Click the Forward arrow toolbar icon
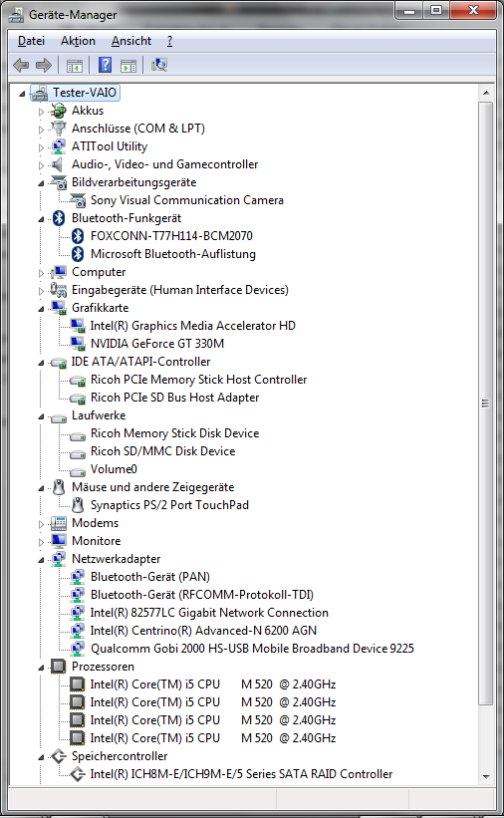Image resolution: width=504 pixels, height=818 pixels. point(44,65)
